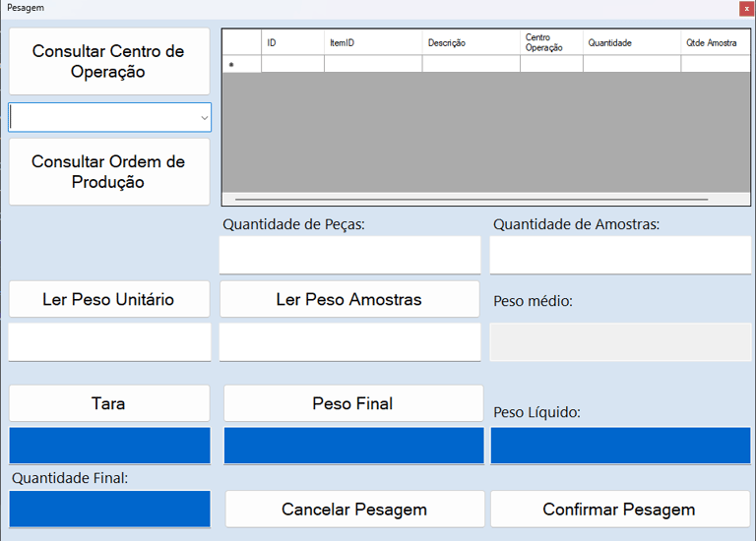Sort grid by ID column header
Screen dimensions: 756x541
[292, 43]
